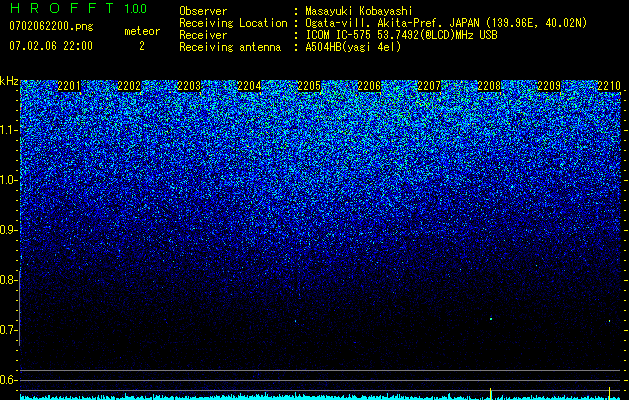Click the Receiving antenna field label

click(x=230, y=47)
